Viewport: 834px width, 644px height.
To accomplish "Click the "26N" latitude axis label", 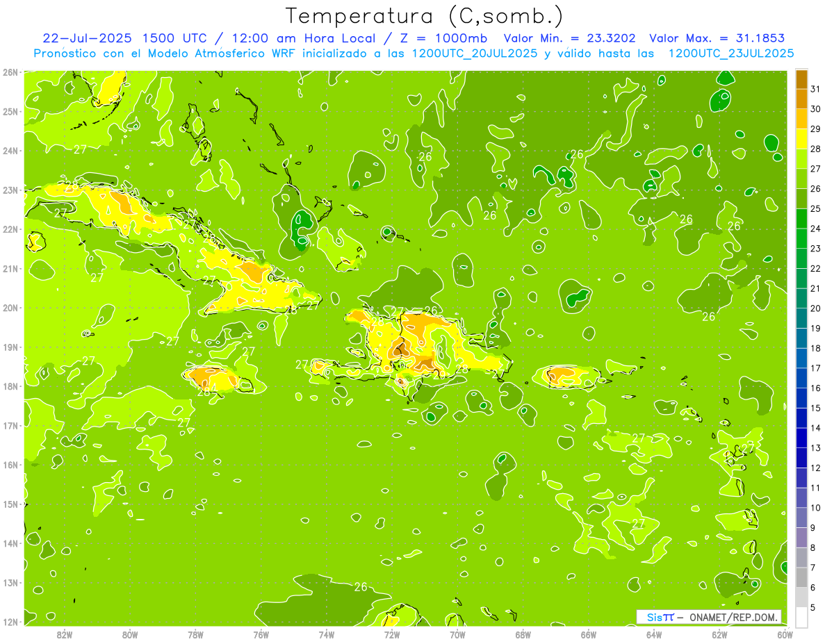I will (x=10, y=72).
